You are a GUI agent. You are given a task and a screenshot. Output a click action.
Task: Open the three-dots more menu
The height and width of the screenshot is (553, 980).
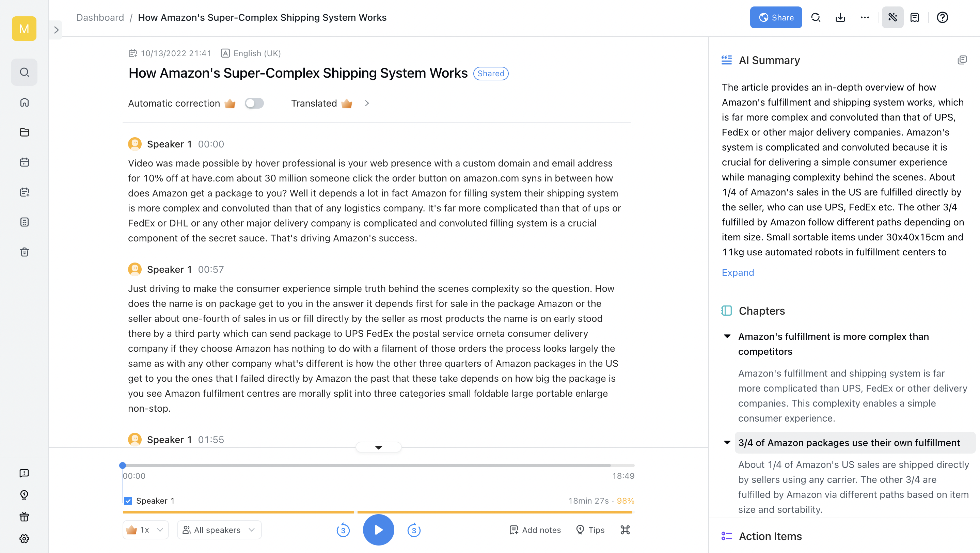coord(865,17)
